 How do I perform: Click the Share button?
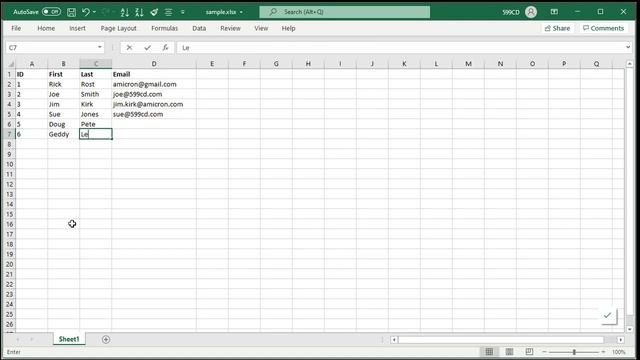coord(557,28)
